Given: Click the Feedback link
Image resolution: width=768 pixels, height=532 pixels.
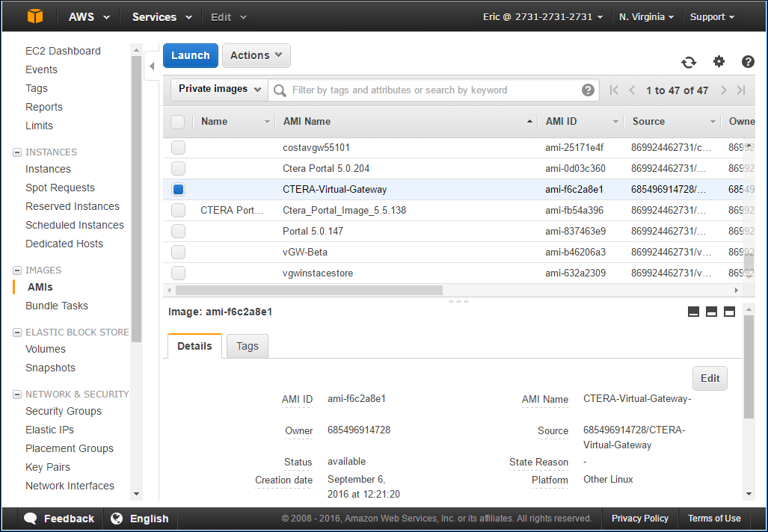Looking at the screenshot, I should click(x=69, y=519).
